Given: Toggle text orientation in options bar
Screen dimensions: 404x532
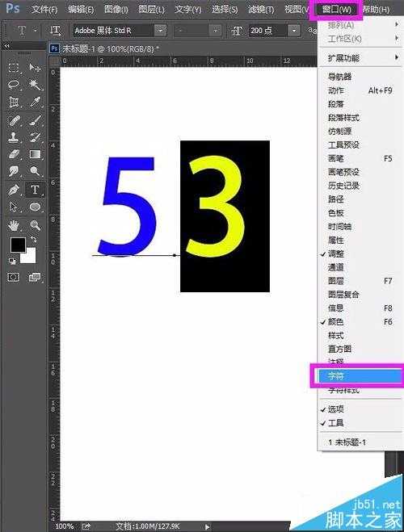Looking at the screenshot, I should tap(55, 31).
